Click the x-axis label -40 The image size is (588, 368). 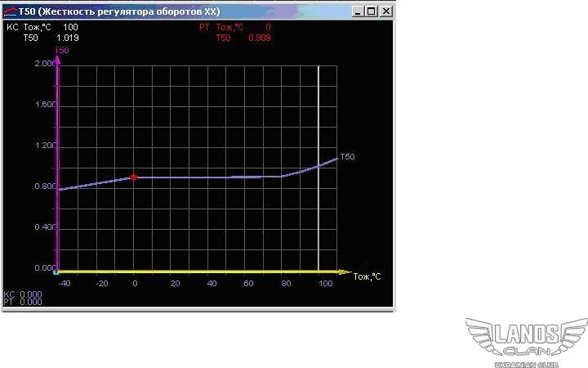coord(65,283)
